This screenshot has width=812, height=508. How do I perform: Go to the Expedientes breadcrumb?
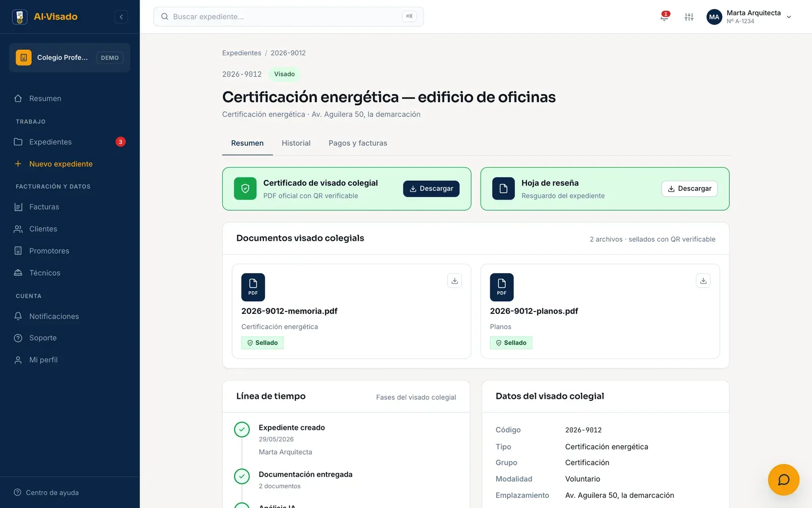(242, 53)
